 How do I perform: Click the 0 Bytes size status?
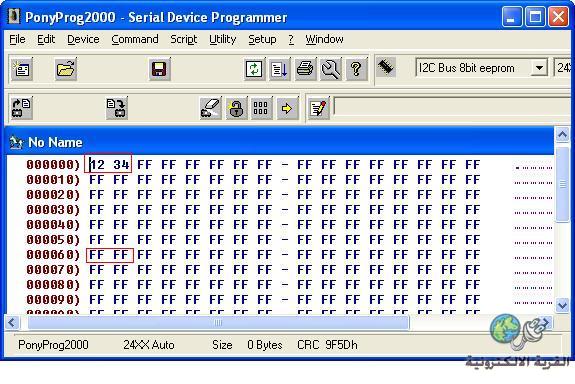click(265, 345)
